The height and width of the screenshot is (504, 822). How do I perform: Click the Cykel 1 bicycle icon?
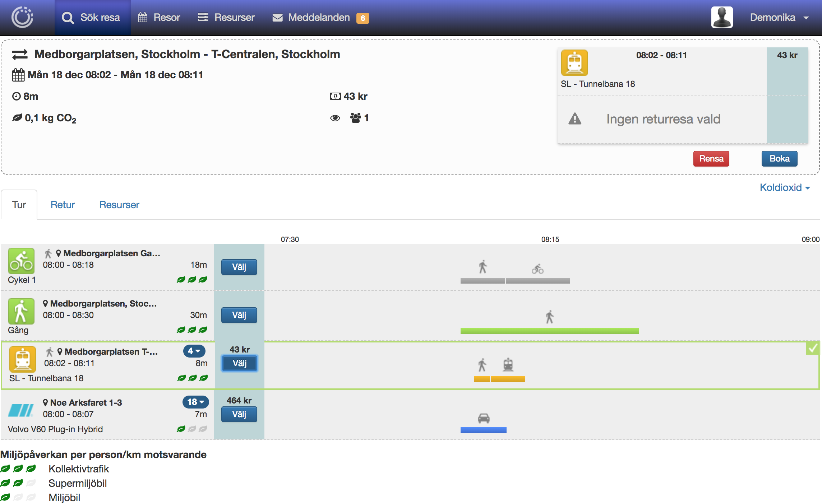point(21,261)
